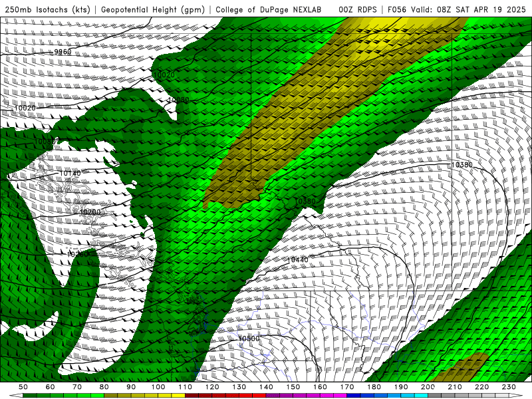
Task: Click the 200 knot legend value
Action: tap(428, 387)
